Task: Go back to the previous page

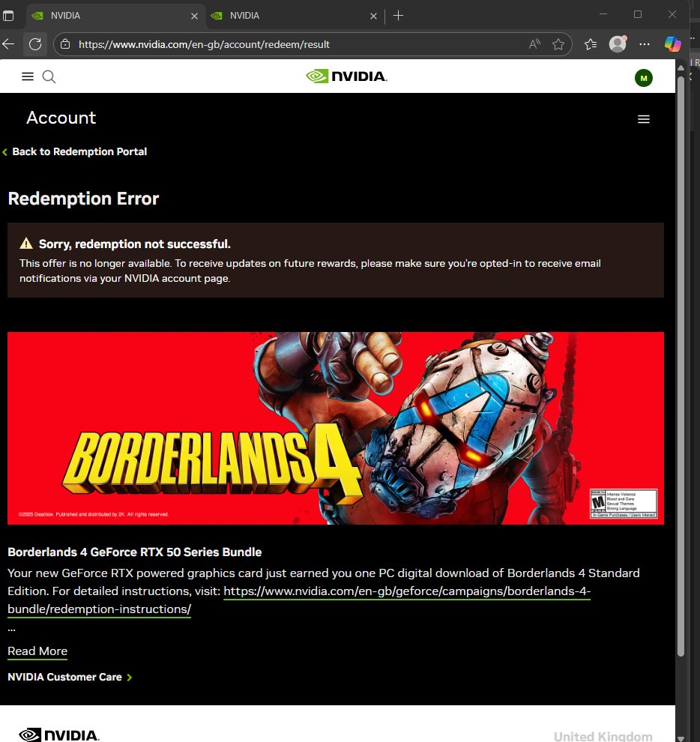Action: (x=8, y=44)
